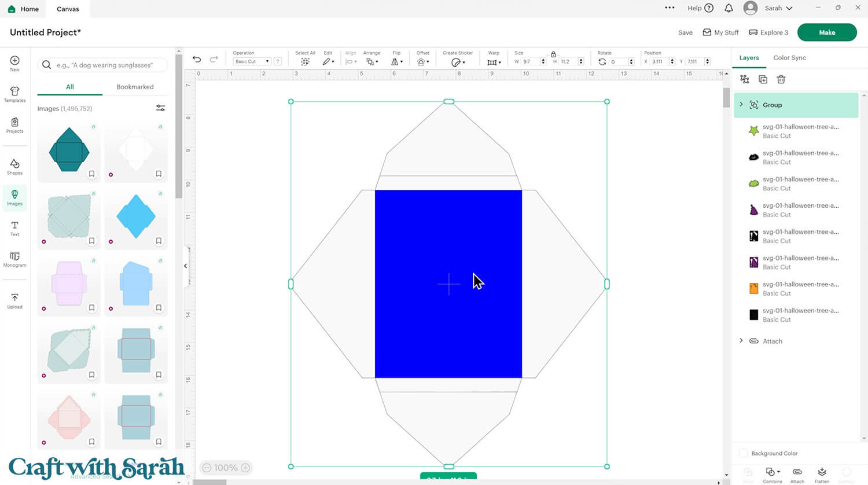Click the image search field
The width and height of the screenshot is (868, 485).
pos(102,65)
